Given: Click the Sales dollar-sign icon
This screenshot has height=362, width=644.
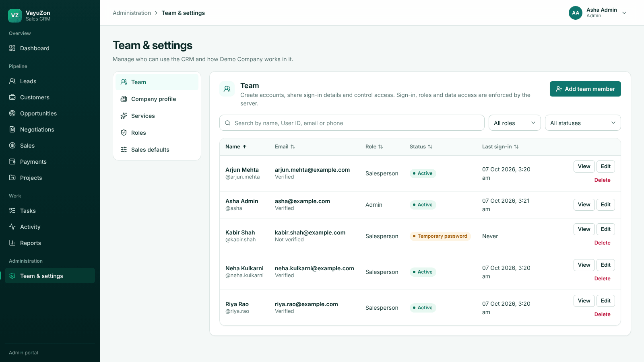Looking at the screenshot, I should pos(12,146).
